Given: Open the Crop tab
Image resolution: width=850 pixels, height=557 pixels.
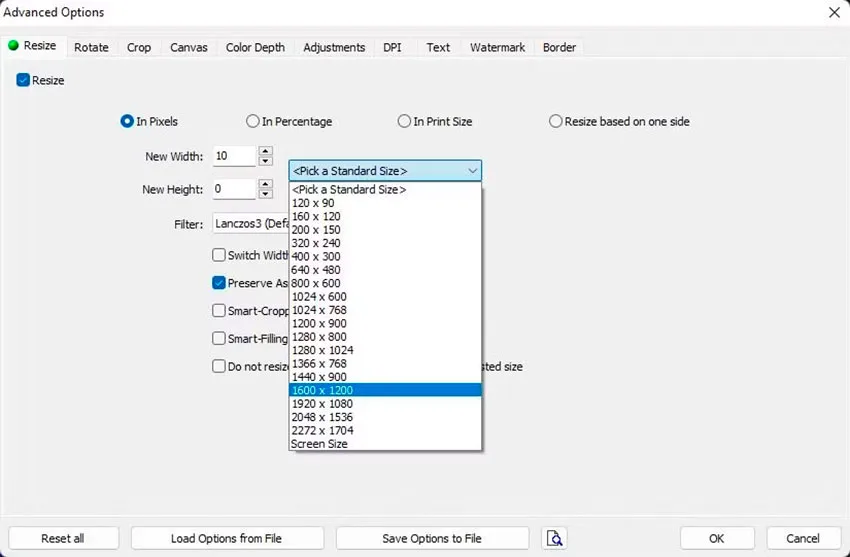Looking at the screenshot, I should pyautogui.click(x=139, y=47).
